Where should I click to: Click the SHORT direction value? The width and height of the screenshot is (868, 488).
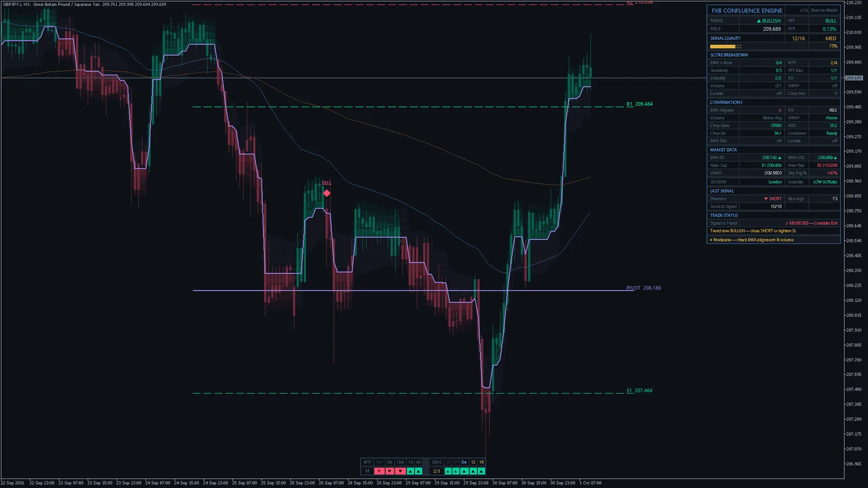[x=773, y=198]
